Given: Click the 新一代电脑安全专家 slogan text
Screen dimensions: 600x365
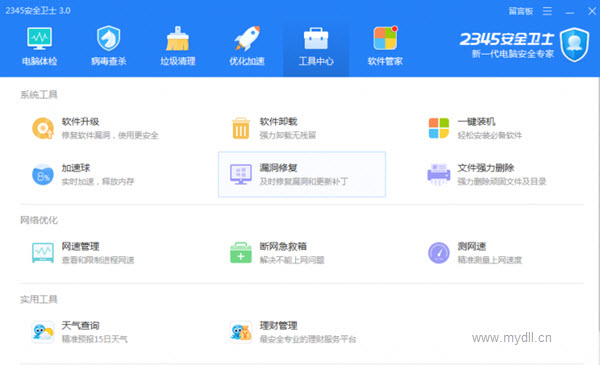Looking at the screenshot, I should (513, 54).
